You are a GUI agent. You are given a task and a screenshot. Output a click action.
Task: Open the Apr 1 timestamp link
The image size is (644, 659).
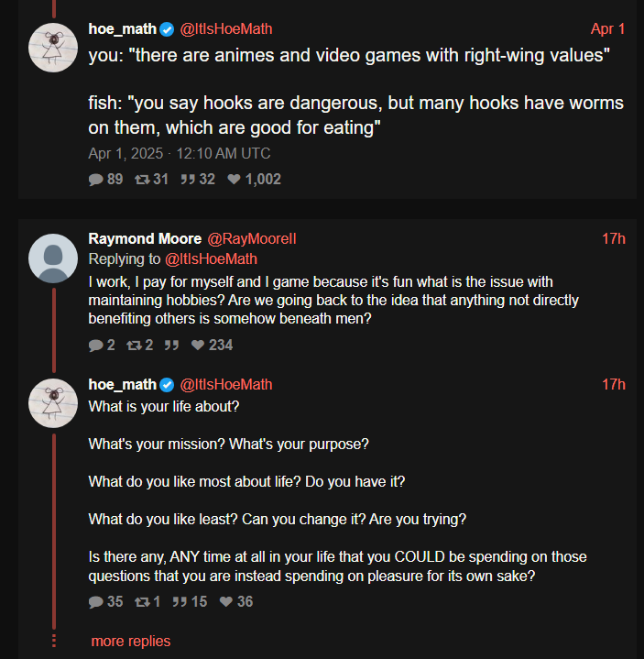click(x=607, y=29)
